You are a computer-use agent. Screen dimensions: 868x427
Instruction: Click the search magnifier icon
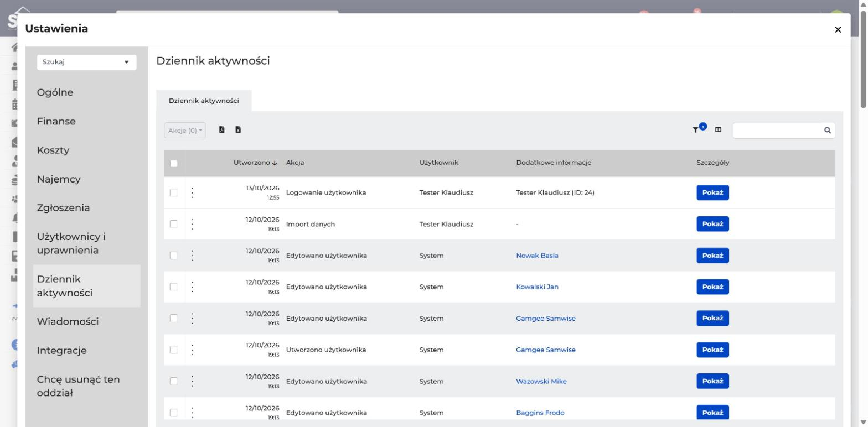click(828, 131)
